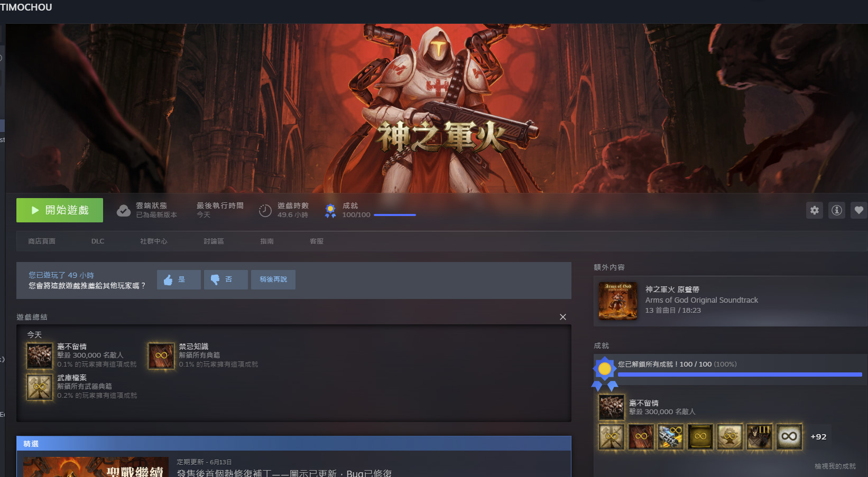Screen dimensions: 868x477
Task: Click the green 開始遊戲 play button
Action: point(60,210)
